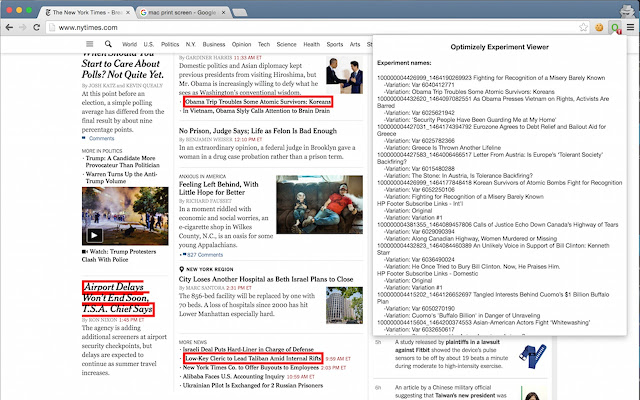Image resolution: width=640 pixels, height=400 pixels.
Task: Click the New York Region label
Action: [x=209, y=269]
